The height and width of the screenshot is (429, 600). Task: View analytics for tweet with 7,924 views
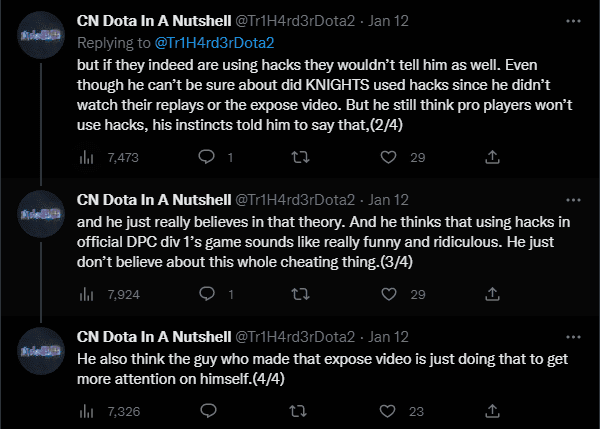point(85,295)
